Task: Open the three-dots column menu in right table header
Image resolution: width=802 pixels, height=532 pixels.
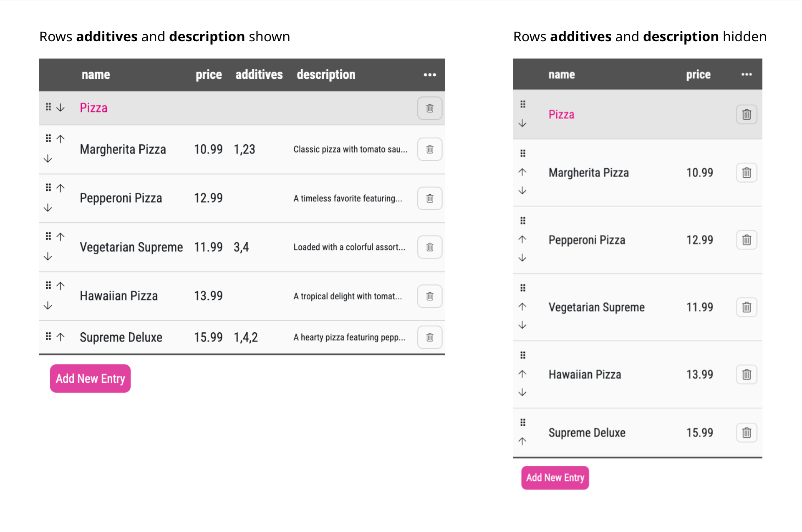Action: (x=747, y=75)
